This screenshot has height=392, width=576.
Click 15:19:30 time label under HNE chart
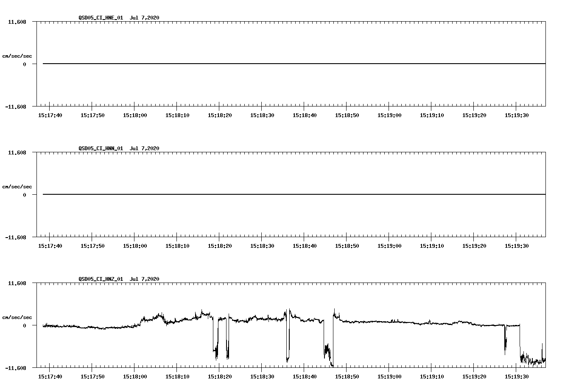[517, 115]
